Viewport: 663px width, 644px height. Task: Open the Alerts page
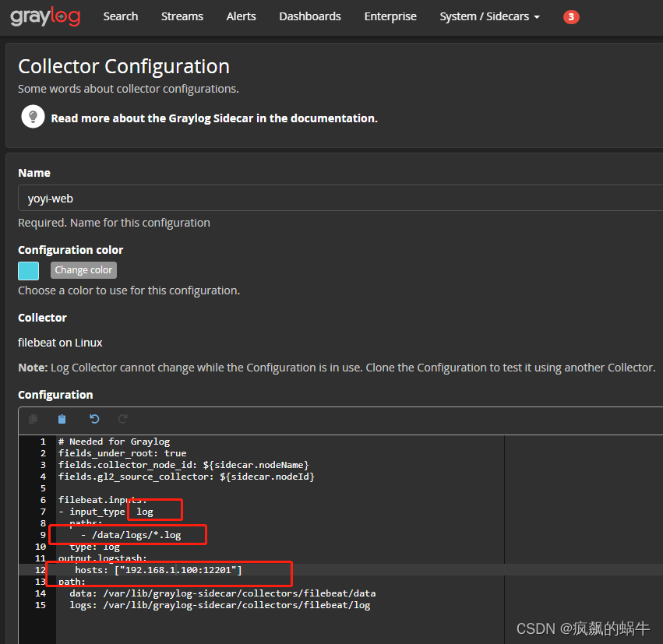[x=241, y=16]
